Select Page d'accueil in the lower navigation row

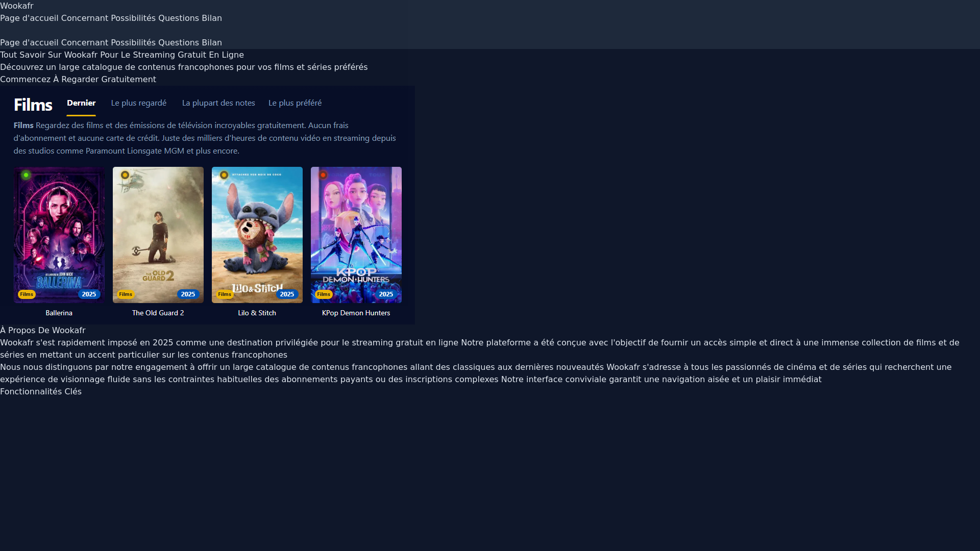click(29, 43)
